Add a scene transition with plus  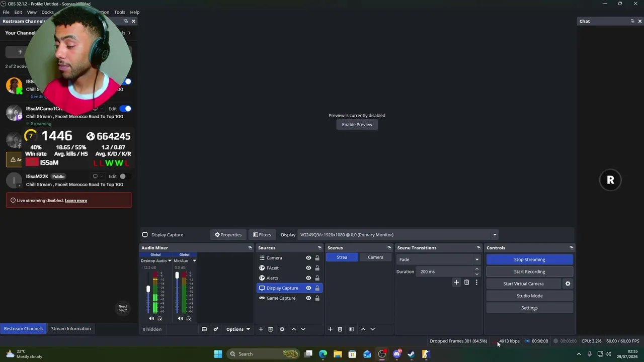pyautogui.click(x=456, y=283)
